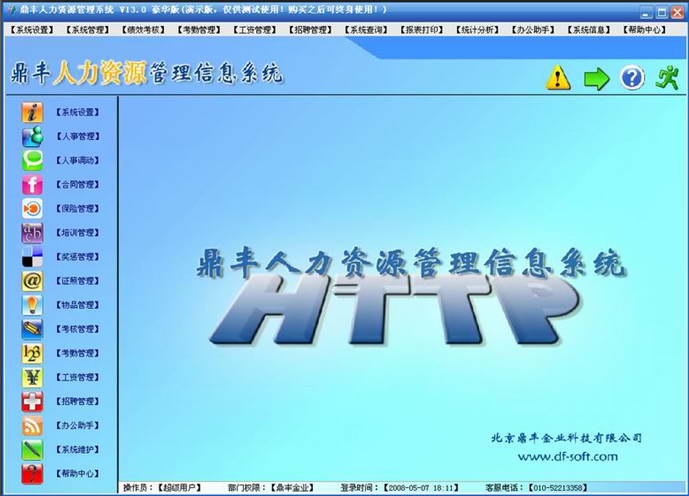Viewport: 689px width, 496px height.
Task: Open the 【系统信息】 menu
Action: [588, 30]
